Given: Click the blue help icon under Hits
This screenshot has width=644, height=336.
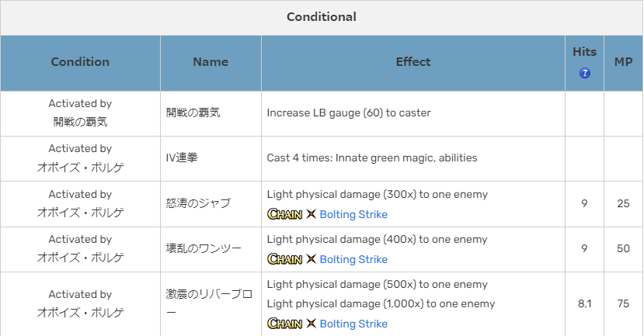Looking at the screenshot, I should pyautogui.click(x=584, y=74).
